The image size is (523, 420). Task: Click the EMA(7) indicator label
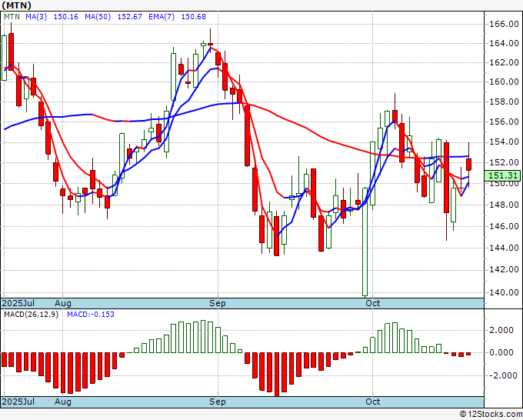(162, 16)
